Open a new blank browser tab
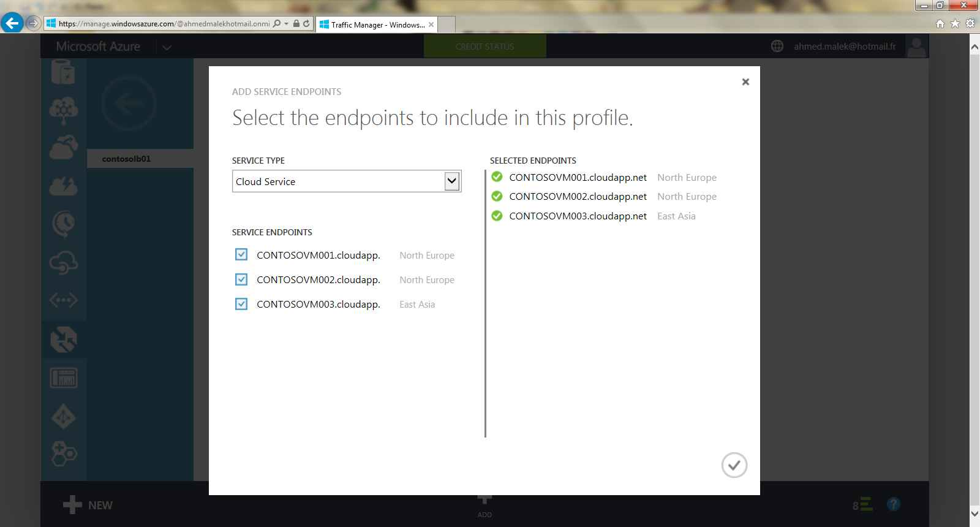The image size is (980, 527). [447, 25]
